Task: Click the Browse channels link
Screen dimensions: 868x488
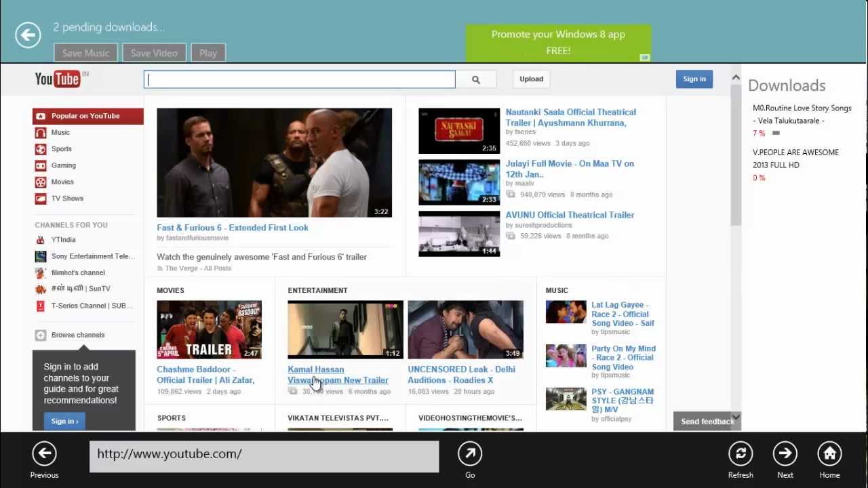Action: pyautogui.click(x=78, y=335)
